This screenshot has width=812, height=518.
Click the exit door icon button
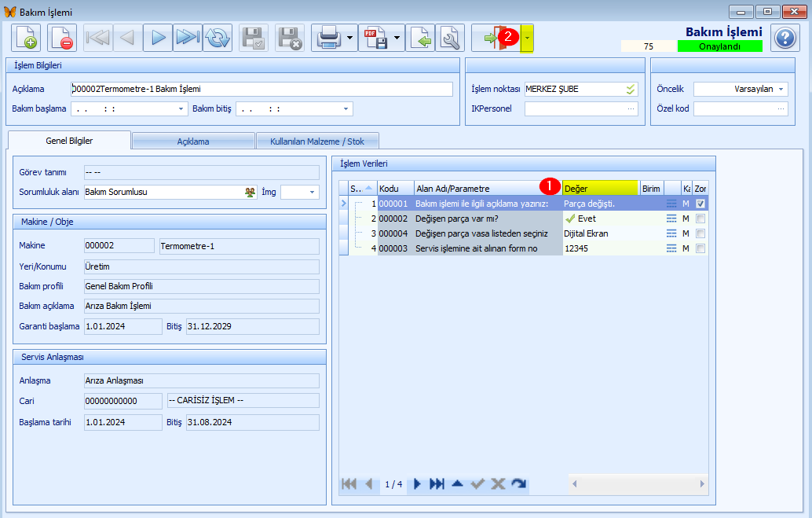496,38
